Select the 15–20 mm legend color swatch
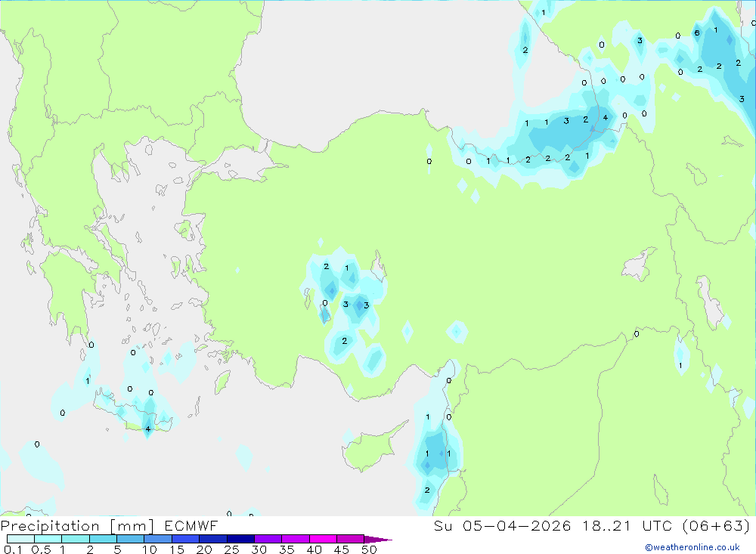The height and width of the screenshot is (554, 756). [x=186, y=539]
